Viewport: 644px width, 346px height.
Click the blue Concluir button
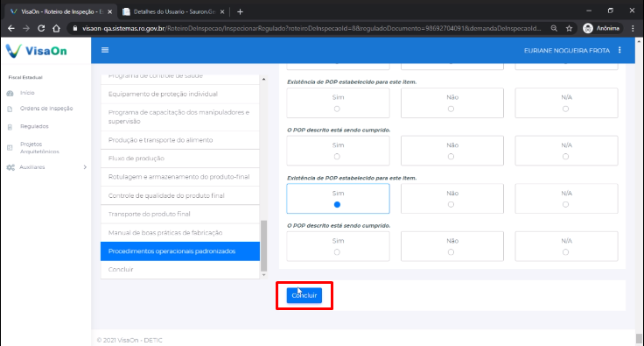click(x=304, y=295)
